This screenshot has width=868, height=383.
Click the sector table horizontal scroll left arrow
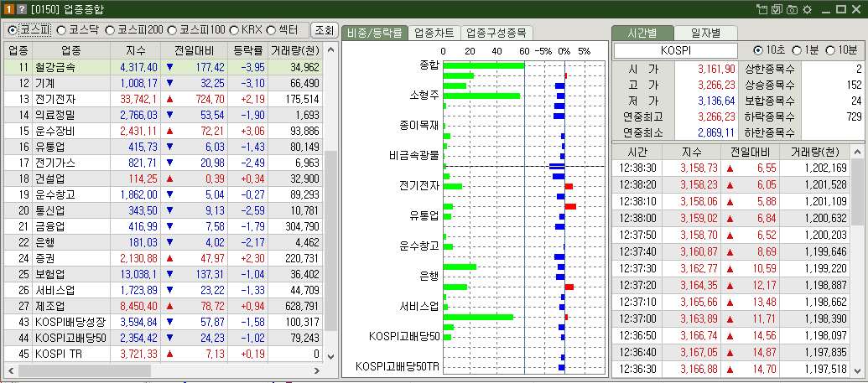coord(11,370)
